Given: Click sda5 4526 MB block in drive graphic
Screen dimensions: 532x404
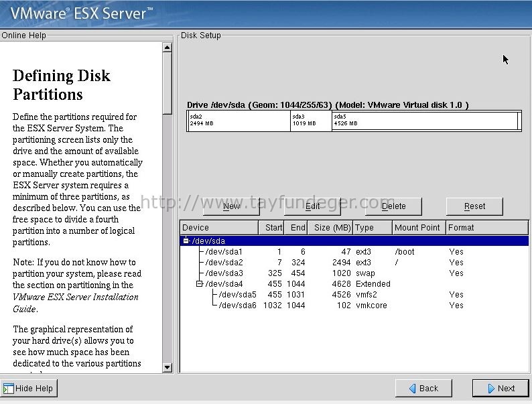Looking at the screenshot, I should click(x=425, y=121).
